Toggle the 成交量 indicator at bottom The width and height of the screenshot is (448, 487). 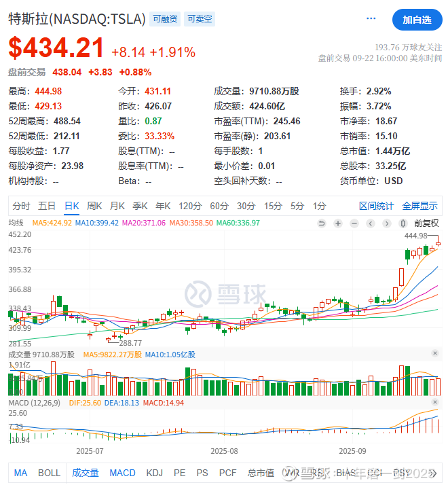point(86,473)
